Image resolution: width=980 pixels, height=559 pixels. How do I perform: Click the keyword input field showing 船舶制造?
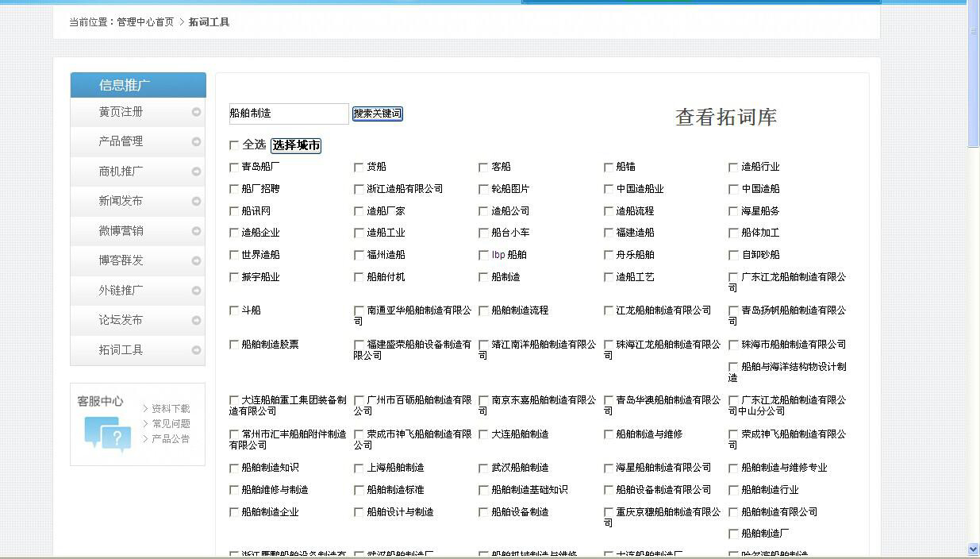coord(288,114)
